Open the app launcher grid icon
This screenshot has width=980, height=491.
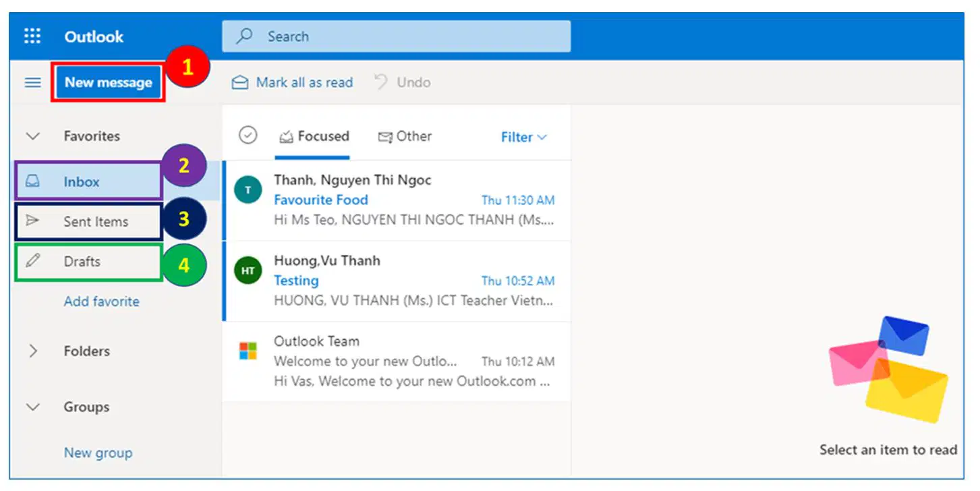[x=32, y=36]
